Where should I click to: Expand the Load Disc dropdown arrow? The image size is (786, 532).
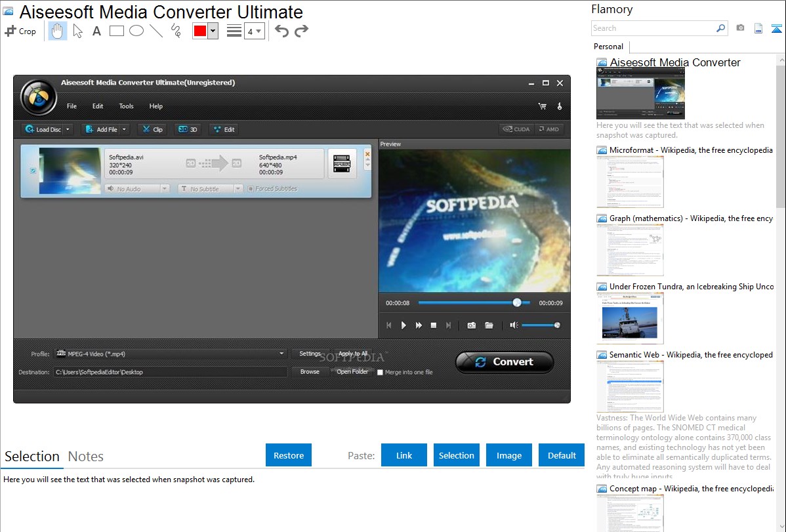coord(68,129)
